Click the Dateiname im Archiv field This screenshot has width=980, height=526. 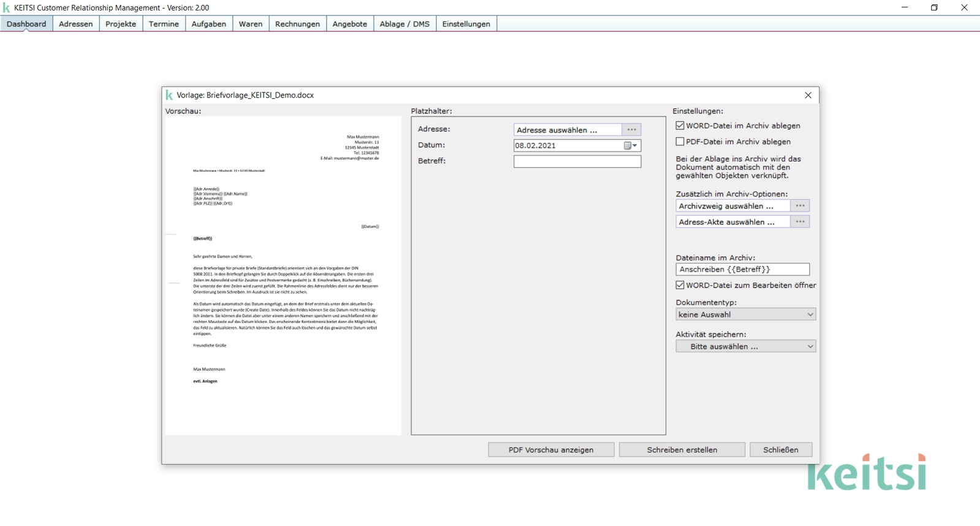pyautogui.click(x=742, y=269)
